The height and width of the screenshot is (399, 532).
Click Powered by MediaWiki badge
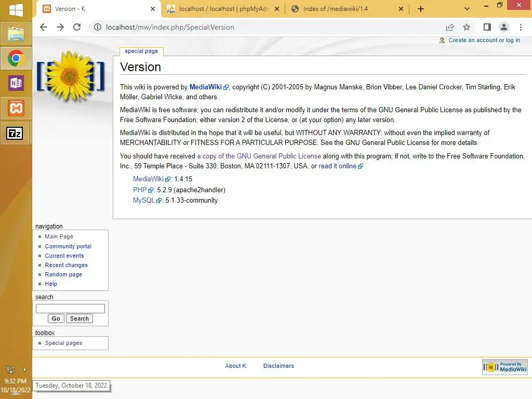pyautogui.click(x=505, y=367)
